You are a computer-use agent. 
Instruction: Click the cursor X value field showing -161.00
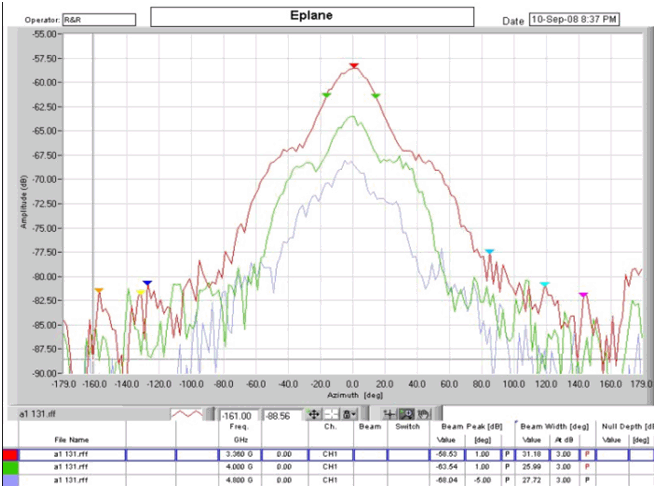pyautogui.click(x=238, y=413)
